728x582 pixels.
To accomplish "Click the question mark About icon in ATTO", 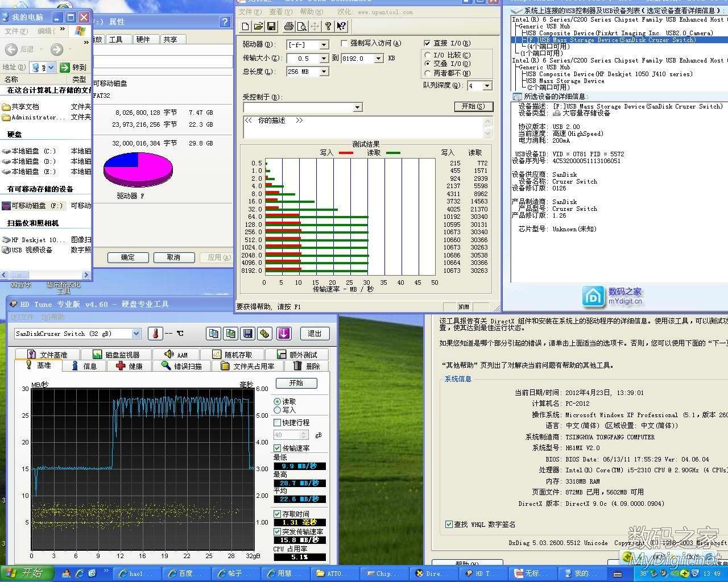I will (x=328, y=26).
